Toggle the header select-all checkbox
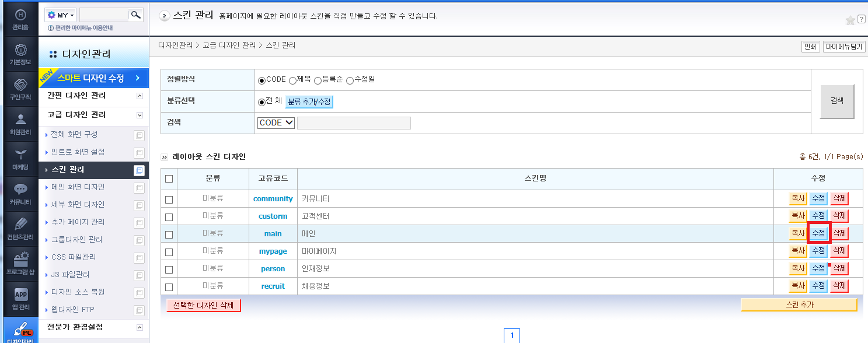Screen dimensions: 868x343 coord(169,179)
